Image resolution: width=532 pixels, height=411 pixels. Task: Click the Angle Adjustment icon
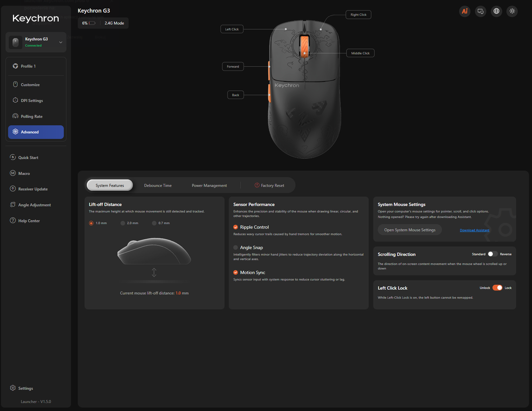coord(13,205)
